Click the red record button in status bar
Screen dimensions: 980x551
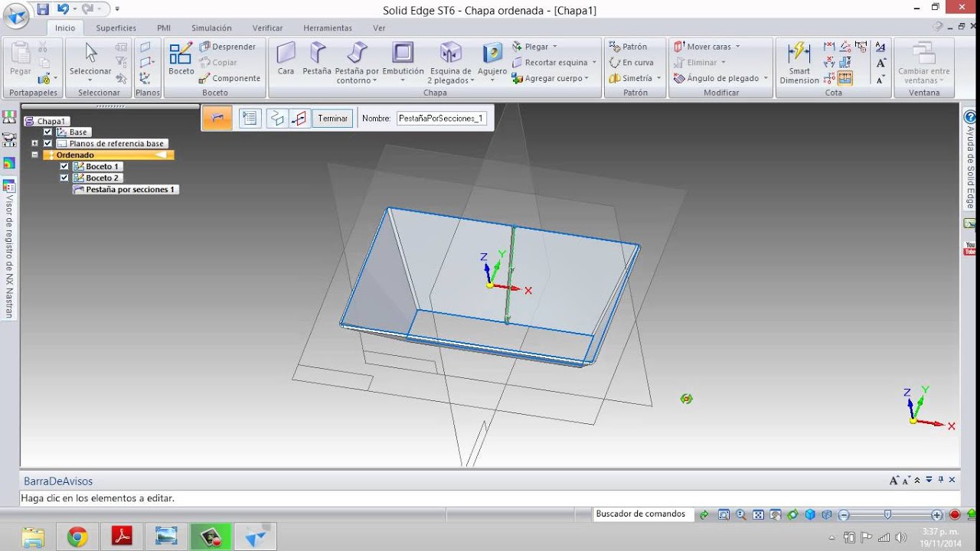[955, 515]
